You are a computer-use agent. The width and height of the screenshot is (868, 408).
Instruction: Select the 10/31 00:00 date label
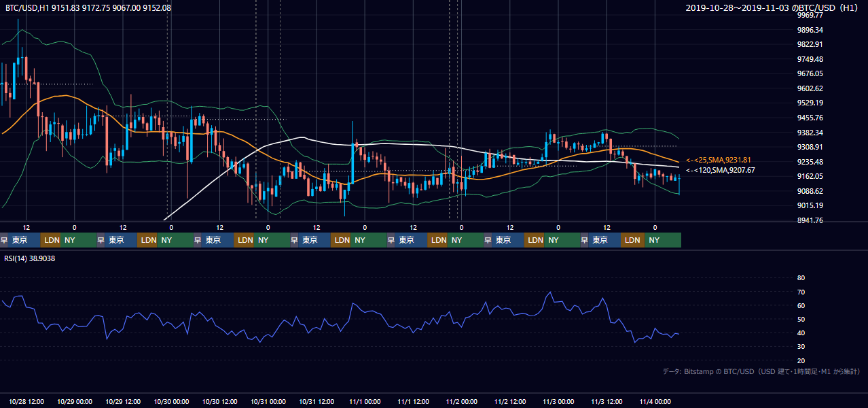[268, 401]
